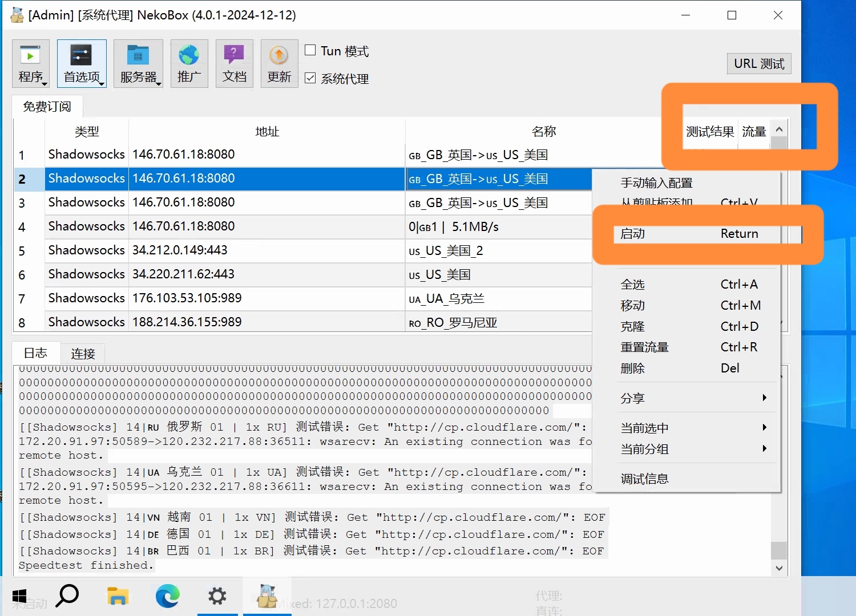The height and width of the screenshot is (616, 856).
Task: Switch to the 日志 log tab
Action: pos(36,352)
